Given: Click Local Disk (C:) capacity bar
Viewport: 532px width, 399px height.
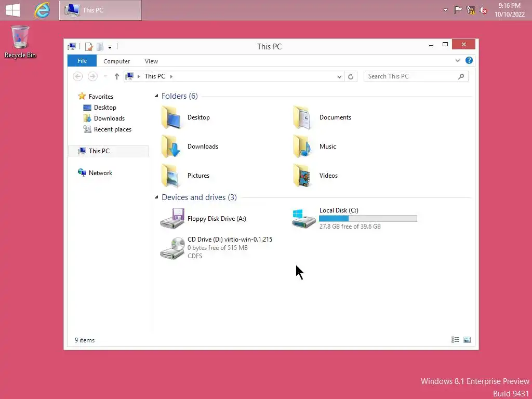Looking at the screenshot, I should coord(368,219).
